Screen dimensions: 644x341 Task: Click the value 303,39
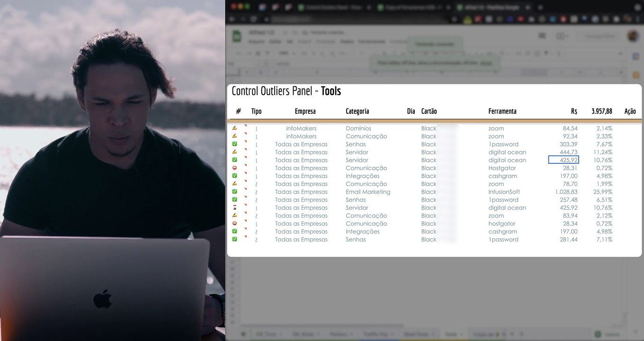[x=568, y=144]
